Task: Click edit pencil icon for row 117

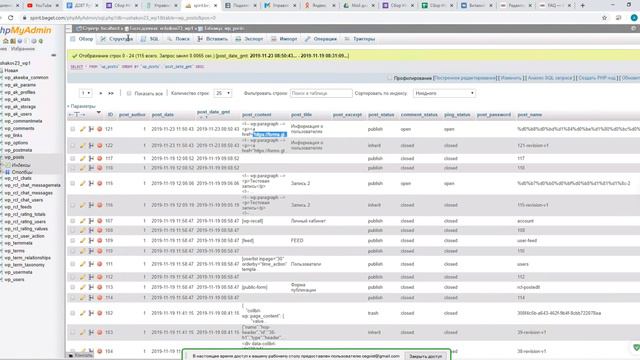Action: tap(83, 158)
